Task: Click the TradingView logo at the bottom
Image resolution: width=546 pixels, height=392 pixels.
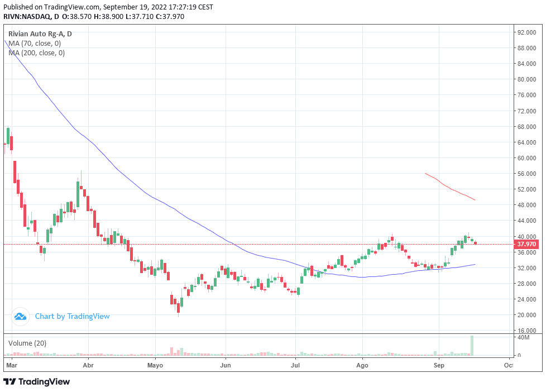Action: pyautogui.click(x=36, y=381)
